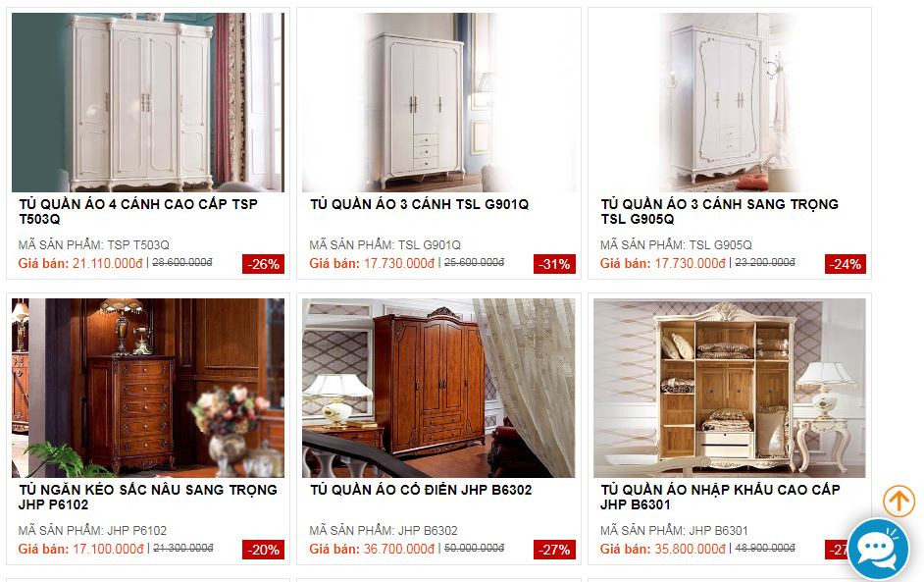
Task: Open the white 4-door wardrobe TSP T503Q image
Action: (148, 102)
